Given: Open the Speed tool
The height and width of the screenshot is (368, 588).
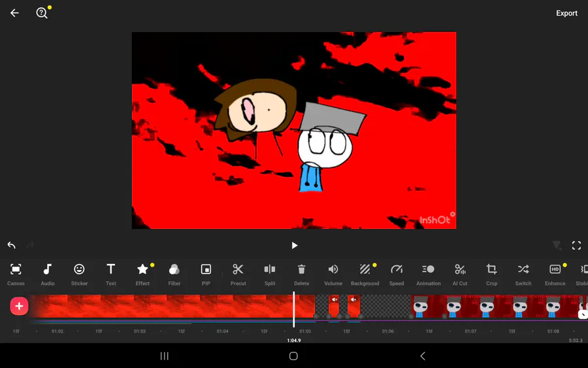Looking at the screenshot, I should pos(397,275).
